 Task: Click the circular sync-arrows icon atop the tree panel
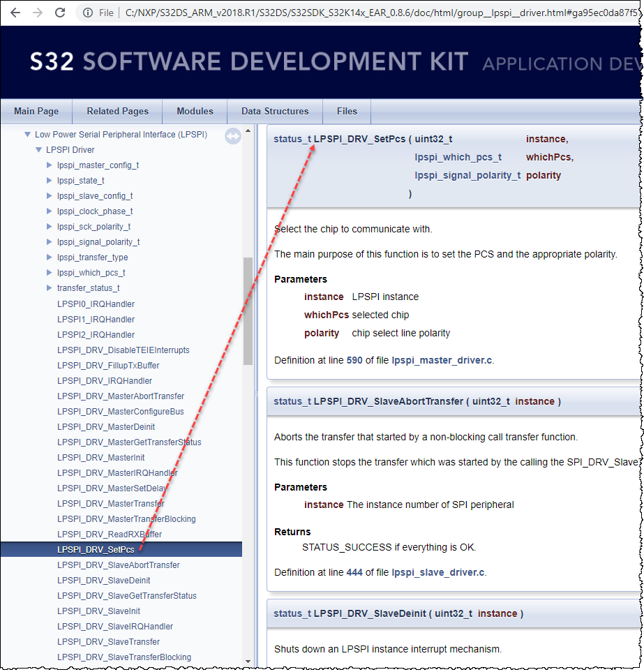click(232, 136)
